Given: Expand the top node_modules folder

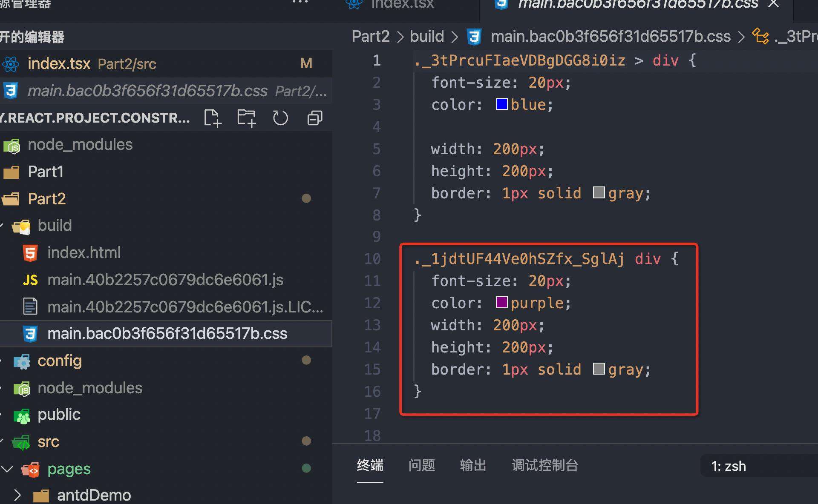Looking at the screenshot, I should [166, 145].
